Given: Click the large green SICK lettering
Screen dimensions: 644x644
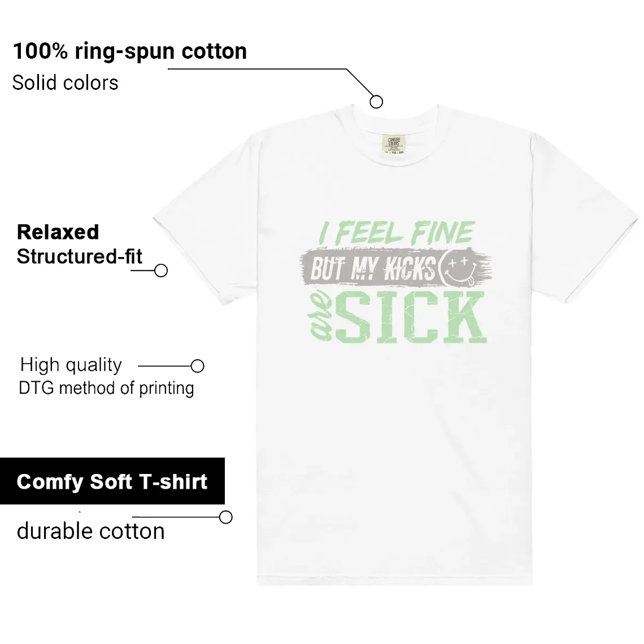Looking at the screenshot, I should (412, 317).
